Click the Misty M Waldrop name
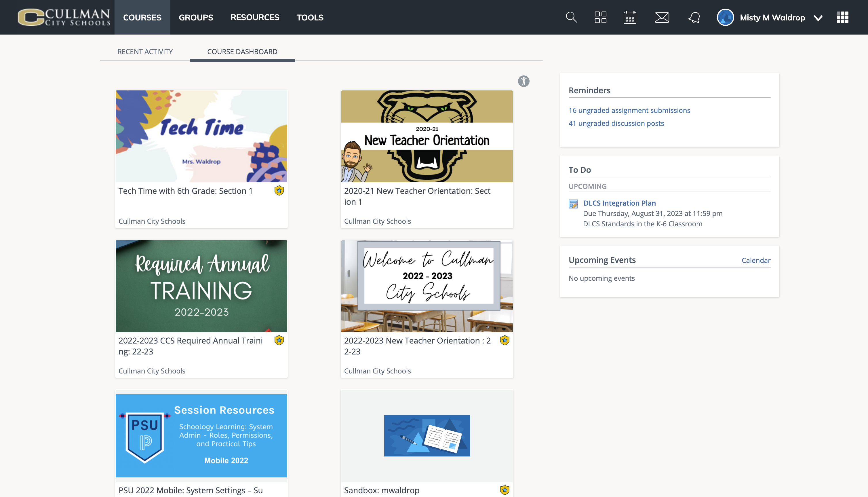This screenshot has height=497, width=868. [772, 17]
